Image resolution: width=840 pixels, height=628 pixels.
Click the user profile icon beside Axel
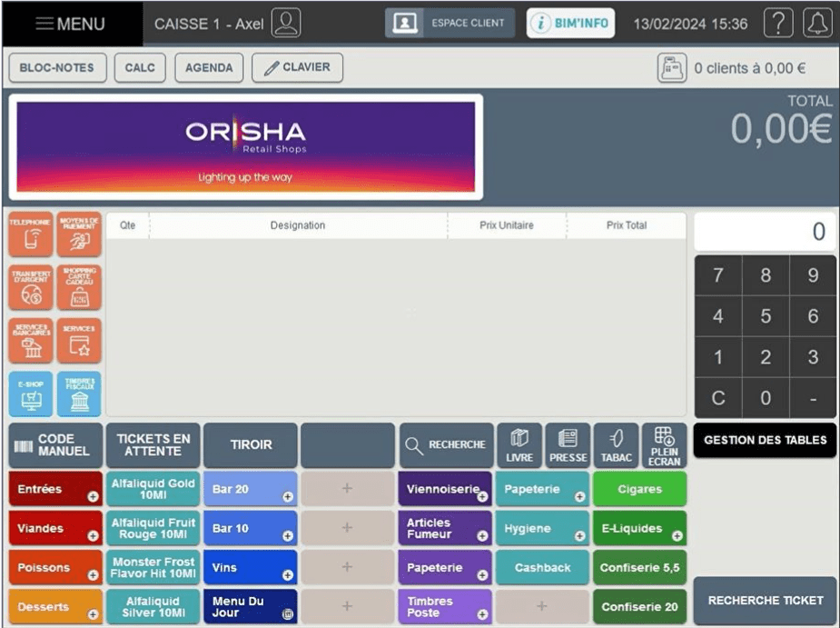pyautogui.click(x=286, y=23)
